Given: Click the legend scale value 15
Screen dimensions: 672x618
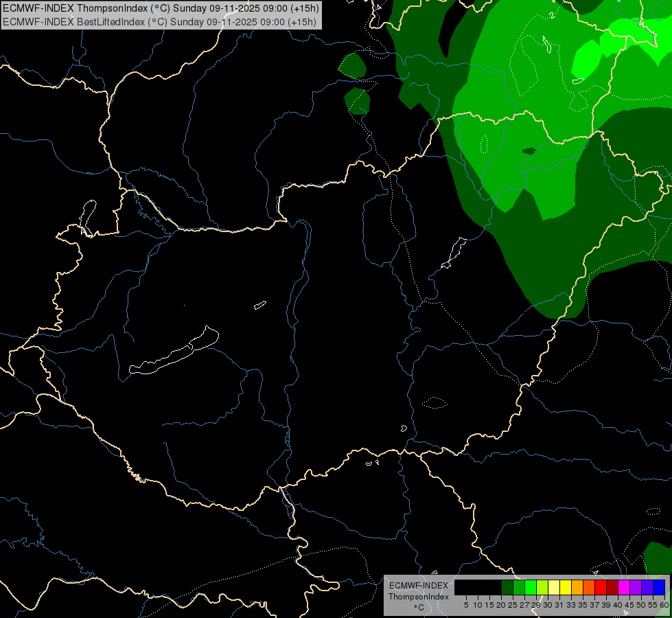Looking at the screenshot, I should pos(489,605).
